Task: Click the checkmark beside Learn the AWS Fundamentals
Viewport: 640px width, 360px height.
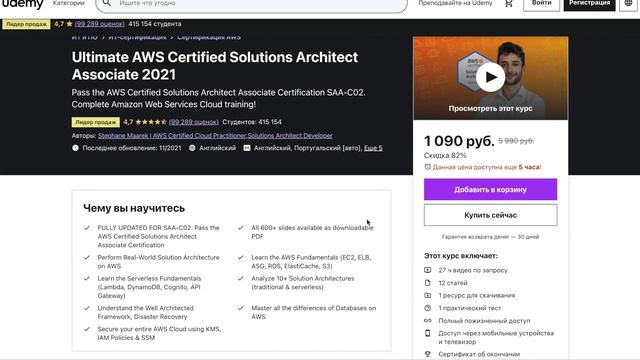Action: pos(241,258)
